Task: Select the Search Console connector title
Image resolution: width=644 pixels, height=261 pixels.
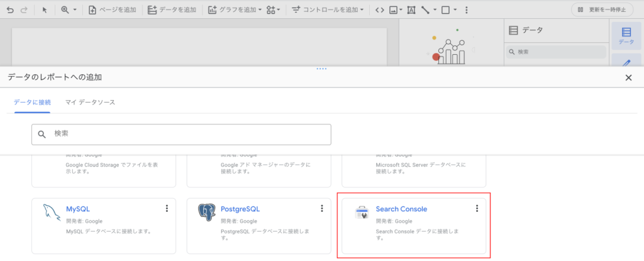Action: tap(401, 209)
